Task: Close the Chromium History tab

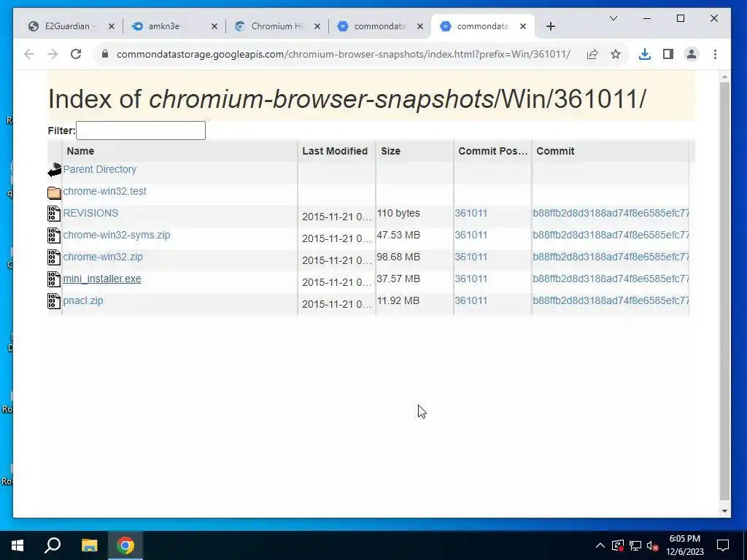Action: pos(317,26)
